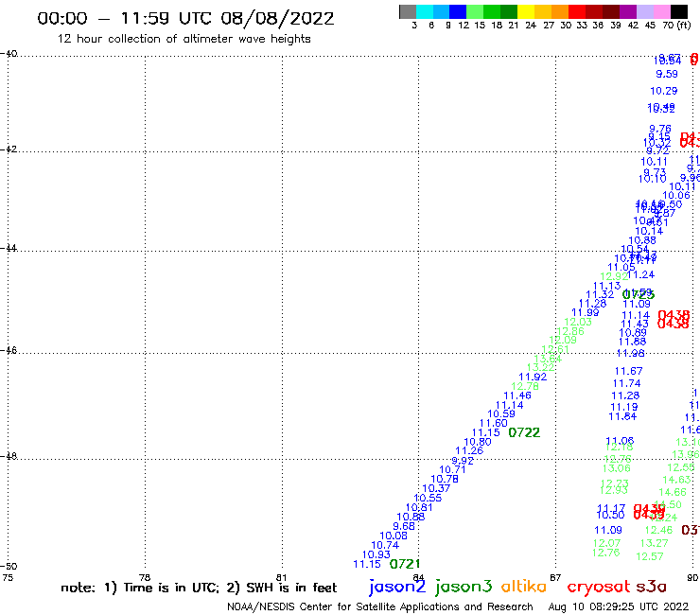Pick the orange swatch in the color scale
This screenshot has width=700, height=615.
point(560,11)
